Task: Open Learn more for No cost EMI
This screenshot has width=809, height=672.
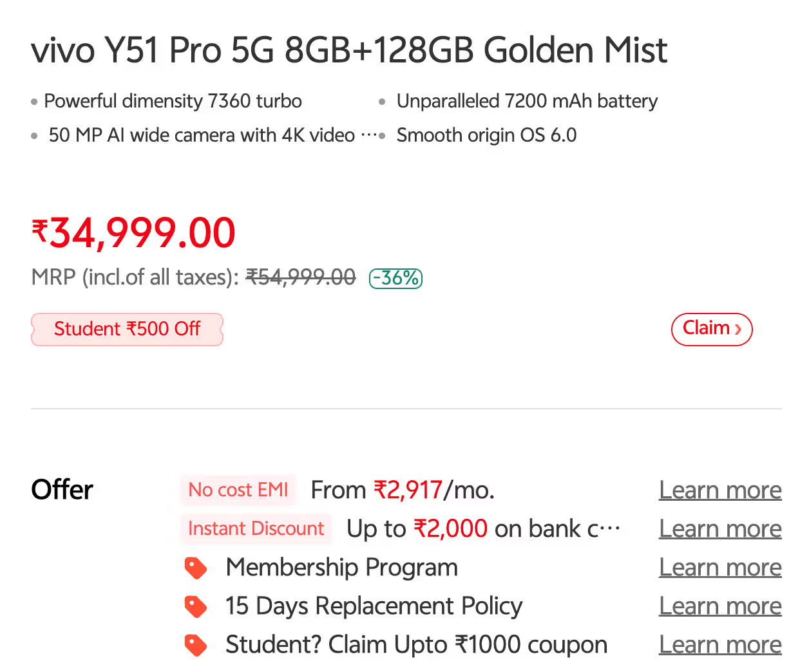Action: (720, 490)
